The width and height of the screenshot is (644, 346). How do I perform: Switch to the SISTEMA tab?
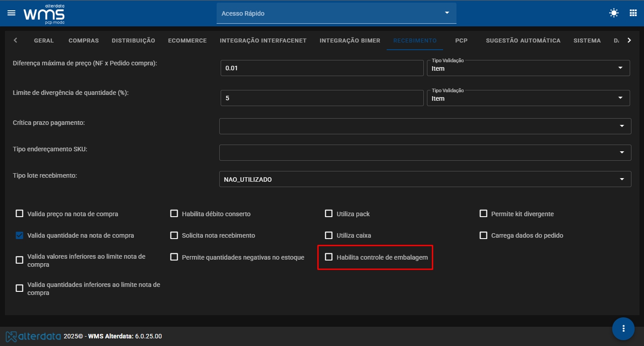(587, 40)
